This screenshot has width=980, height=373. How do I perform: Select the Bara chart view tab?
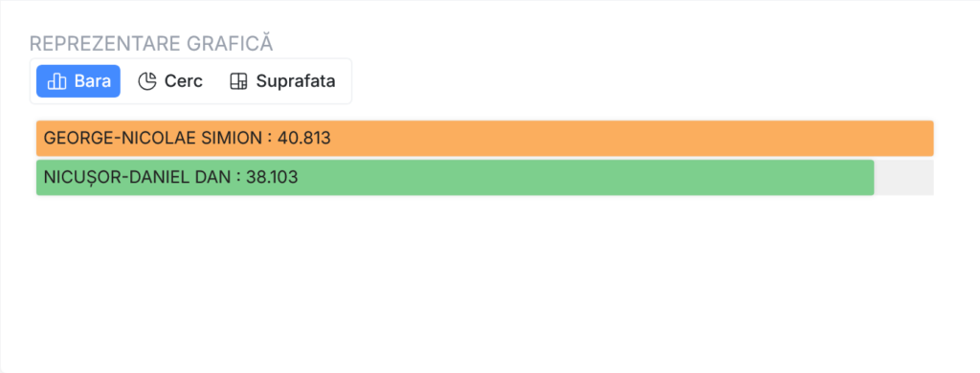[x=78, y=81]
